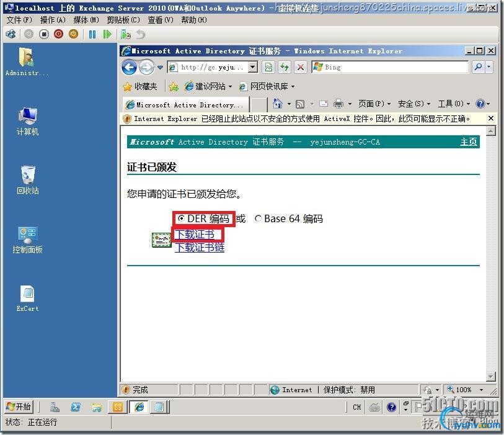Click the red Shut Down VM icon
504x435 pixels.
pyautogui.click(x=58, y=34)
